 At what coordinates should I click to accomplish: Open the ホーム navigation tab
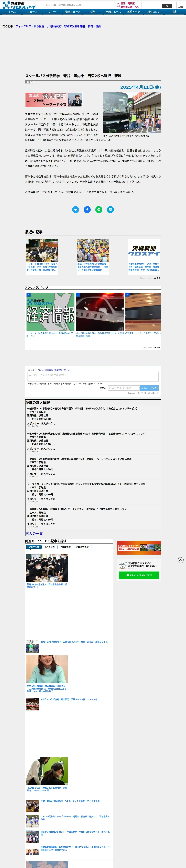(x=12, y=12)
